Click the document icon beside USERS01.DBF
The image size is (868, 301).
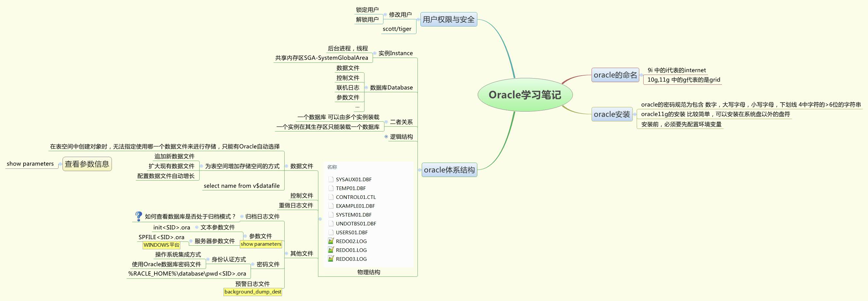[x=330, y=232]
